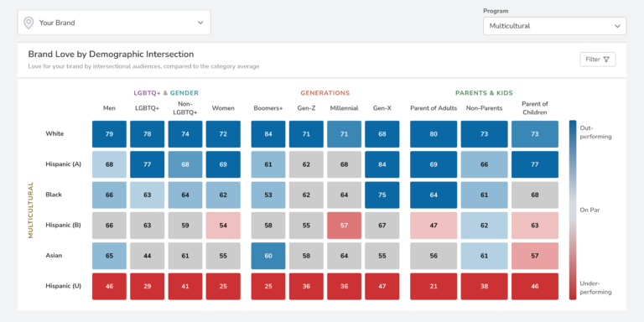Select the Asian LGBTQ+ cell showing 44
Screen dimensions: 644x322
click(x=147, y=256)
